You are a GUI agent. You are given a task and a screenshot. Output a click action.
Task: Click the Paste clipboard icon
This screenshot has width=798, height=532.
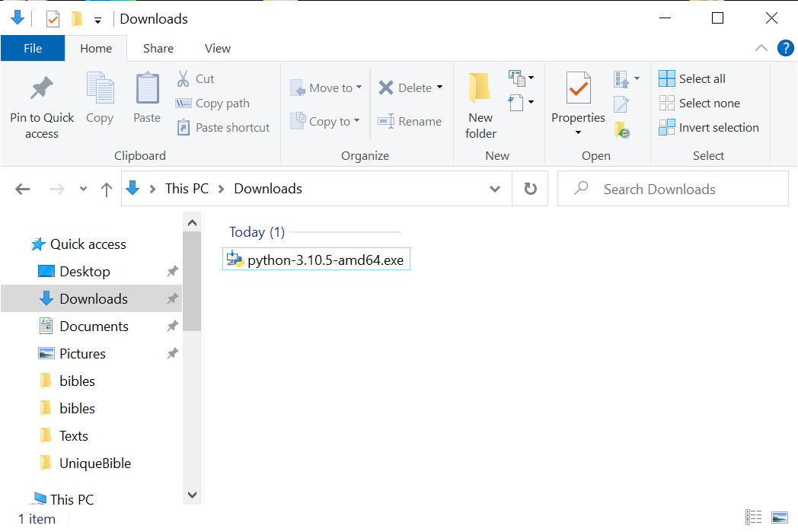[x=147, y=88]
